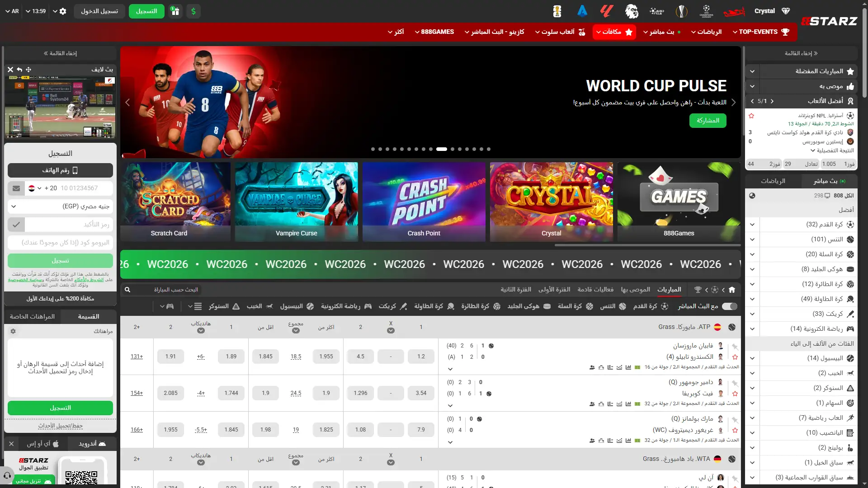
Task: Favorite the غريغور ديميتروف match star
Action: [735, 430]
